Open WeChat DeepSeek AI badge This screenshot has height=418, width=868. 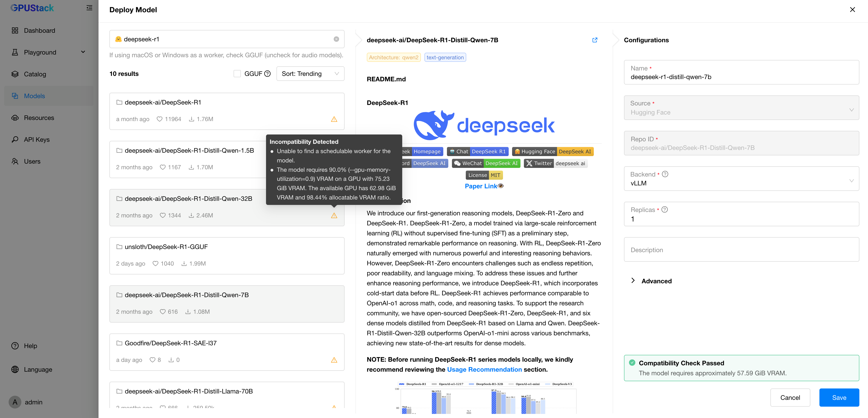point(486,163)
